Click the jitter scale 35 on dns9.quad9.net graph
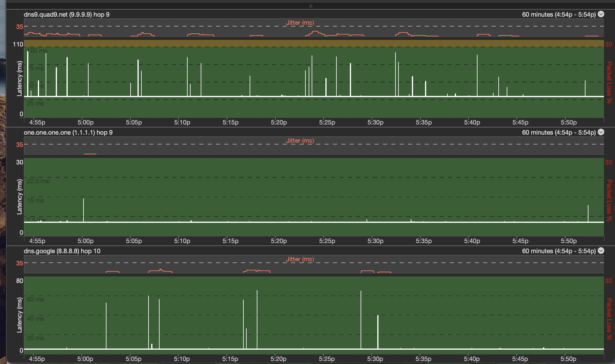Viewport: 615px width, 364px height. [x=19, y=27]
